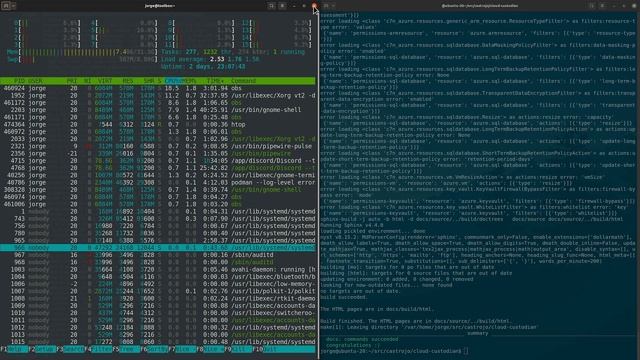The width and height of the screenshot is (640, 360).
Task: Sort by RES column header
Action: pos(128,81)
